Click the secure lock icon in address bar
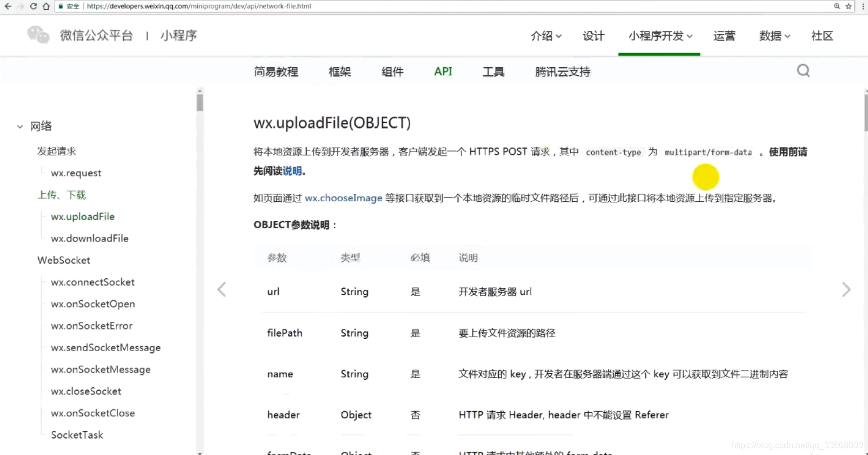Viewport: 868px width, 455px height. [61, 6]
